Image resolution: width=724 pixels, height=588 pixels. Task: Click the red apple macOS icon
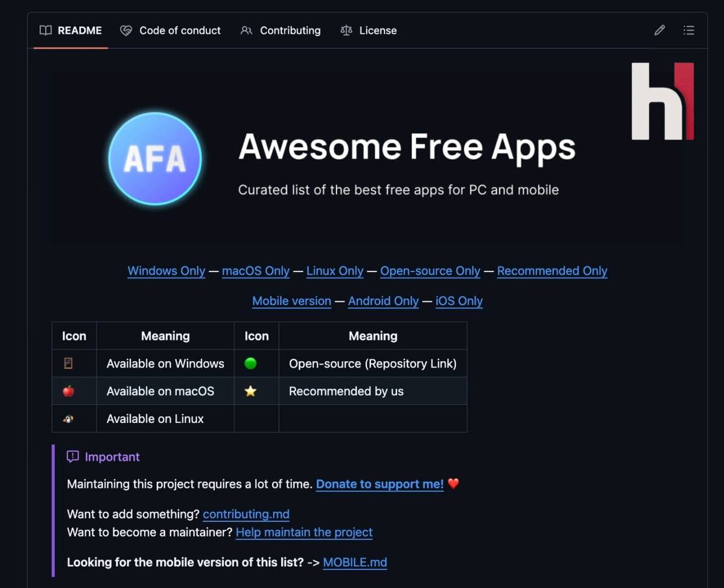(x=68, y=391)
